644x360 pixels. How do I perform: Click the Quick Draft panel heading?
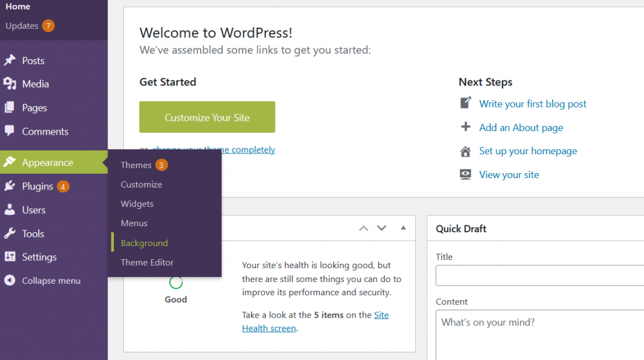pyautogui.click(x=461, y=229)
